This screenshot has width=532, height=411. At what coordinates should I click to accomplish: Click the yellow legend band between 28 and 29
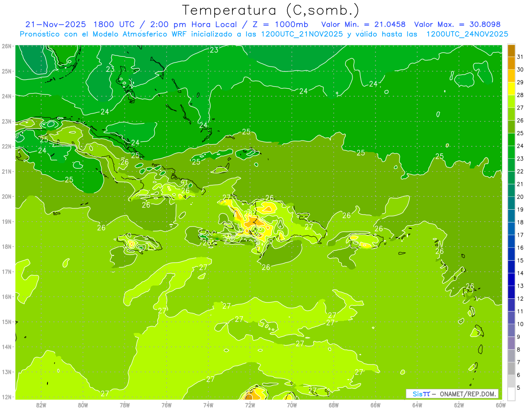tap(511, 89)
